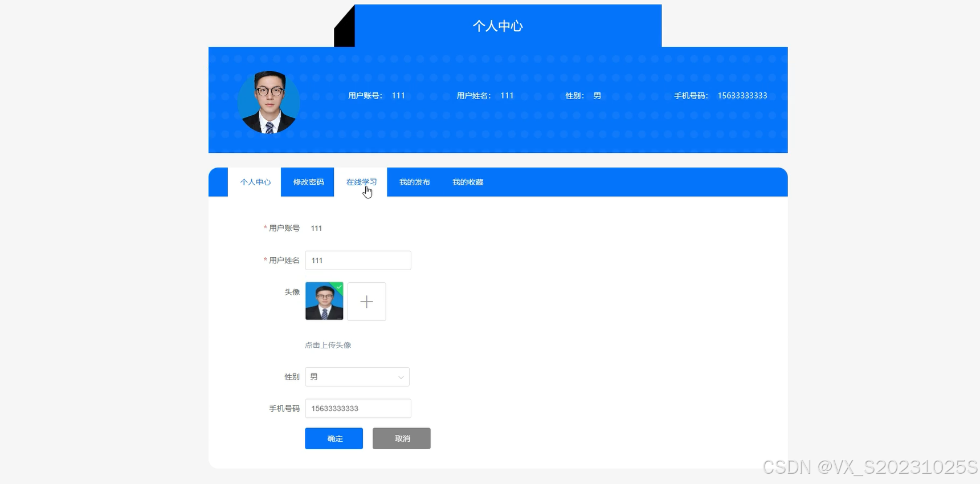
Task: Click the 点击上传头像 hint text
Action: (x=328, y=345)
